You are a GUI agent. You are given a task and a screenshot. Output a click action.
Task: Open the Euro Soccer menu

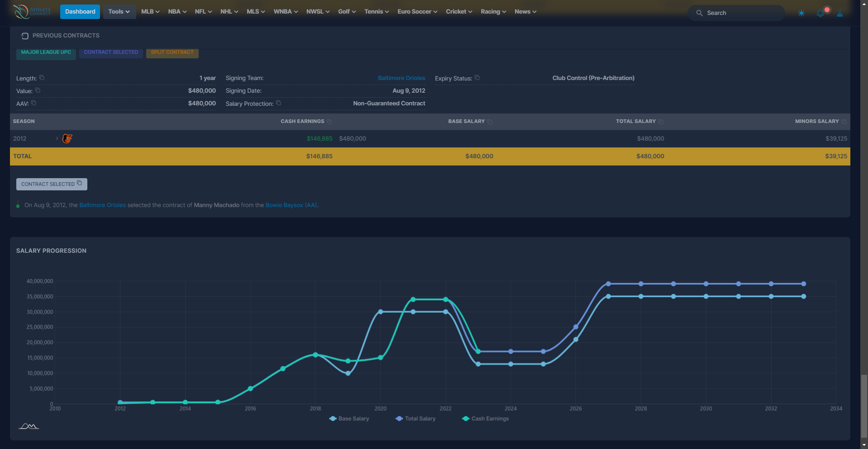417,12
